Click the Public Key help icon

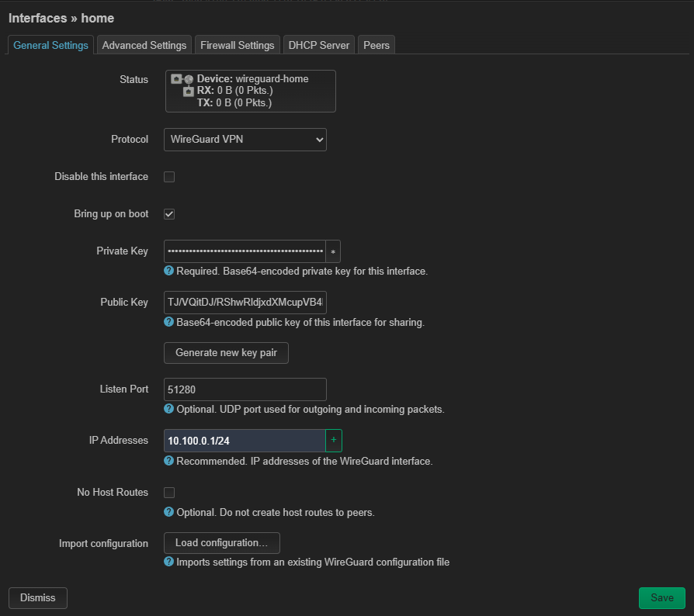tap(168, 322)
